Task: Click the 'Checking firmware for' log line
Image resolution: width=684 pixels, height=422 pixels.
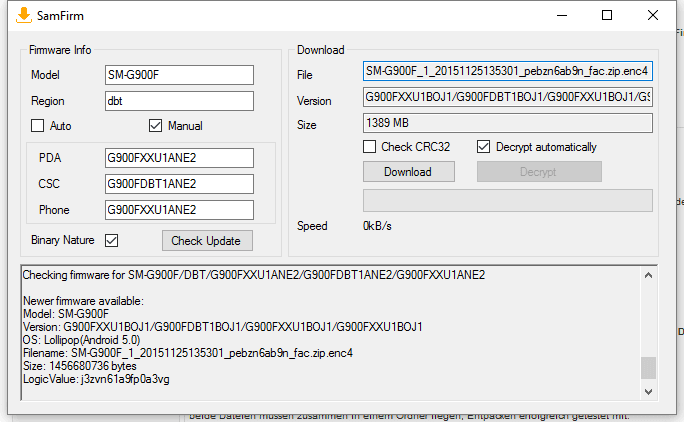Action: 254,275
